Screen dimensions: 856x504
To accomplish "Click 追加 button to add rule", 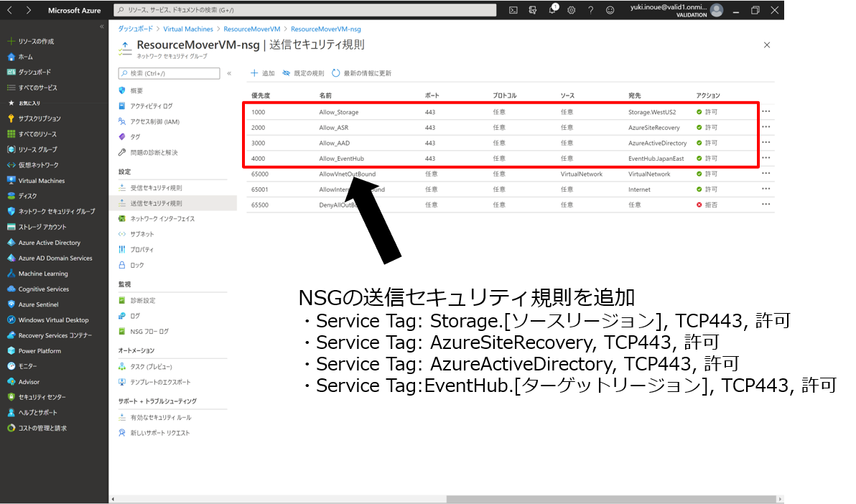I will click(263, 73).
